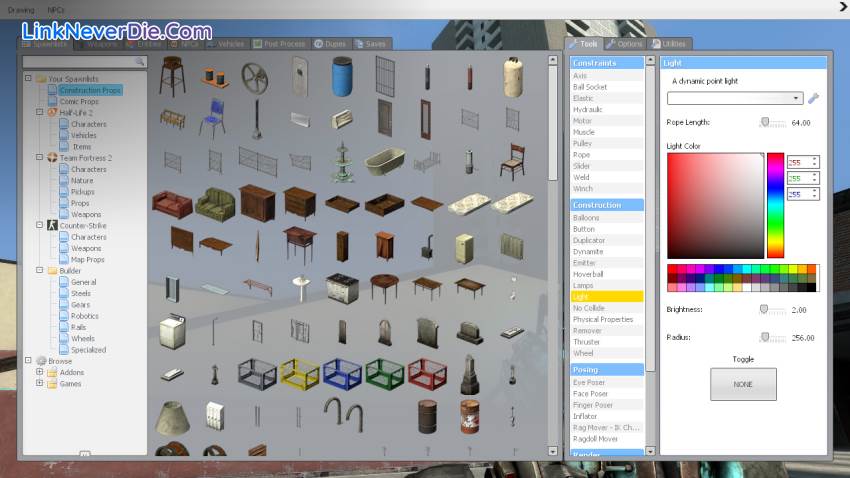Image resolution: width=850 pixels, height=478 pixels.
Task: Choose the blue chair prop icon
Action: coord(211,117)
